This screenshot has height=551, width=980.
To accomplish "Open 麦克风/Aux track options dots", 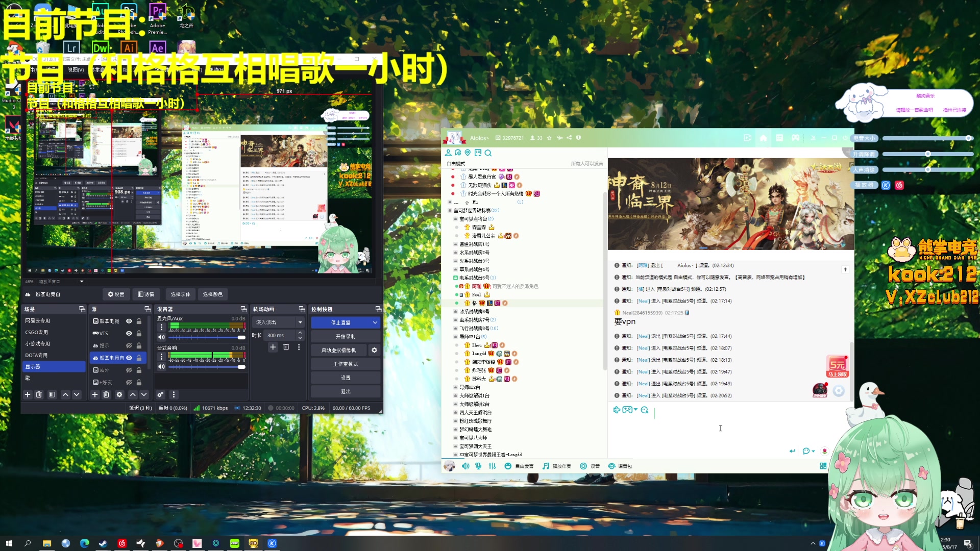I will coord(161,327).
